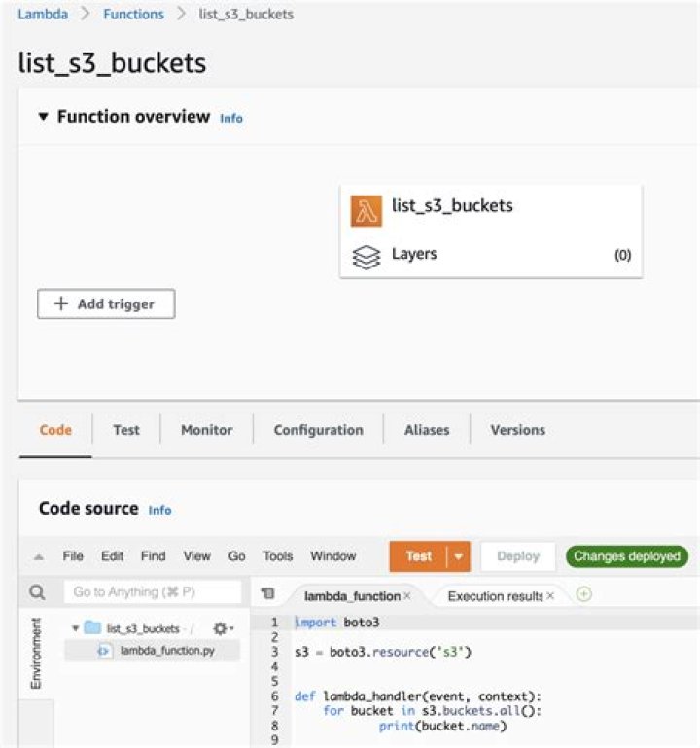The height and width of the screenshot is (748, 700).
Task: Open the View menu
Action: click(197, 556)
